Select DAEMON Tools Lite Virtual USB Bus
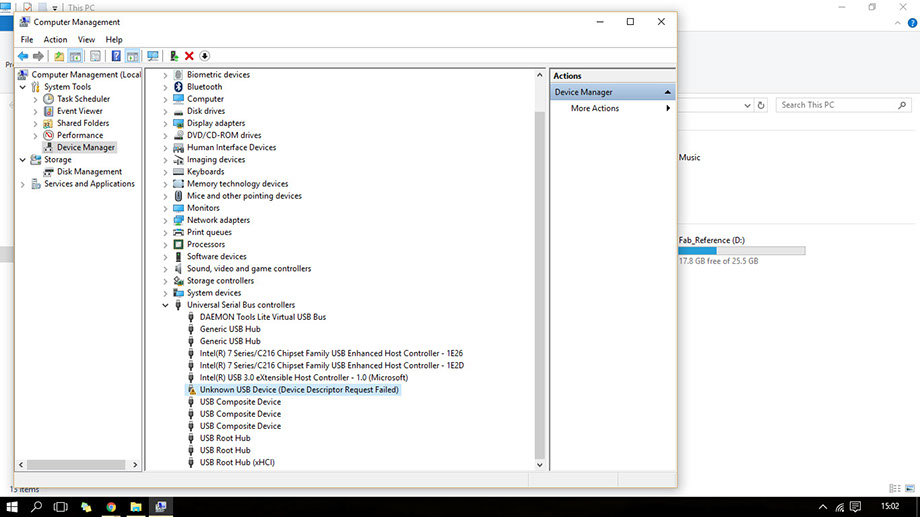This screenshot has height=517, width=920. [262, 317]
